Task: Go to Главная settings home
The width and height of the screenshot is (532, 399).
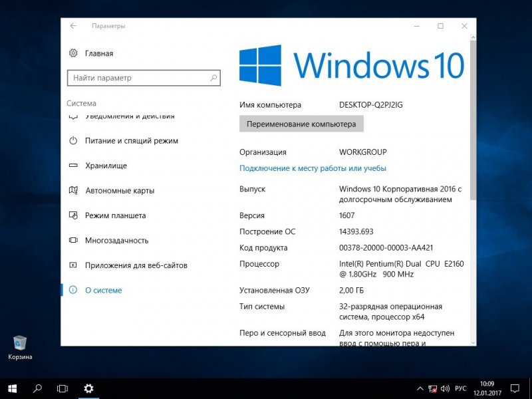Action: click(99, 53)
